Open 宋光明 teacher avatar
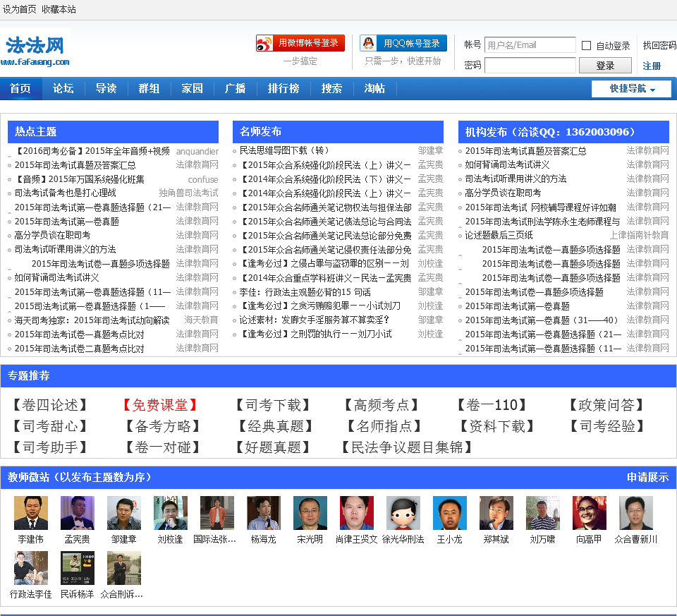 [310, 513]
